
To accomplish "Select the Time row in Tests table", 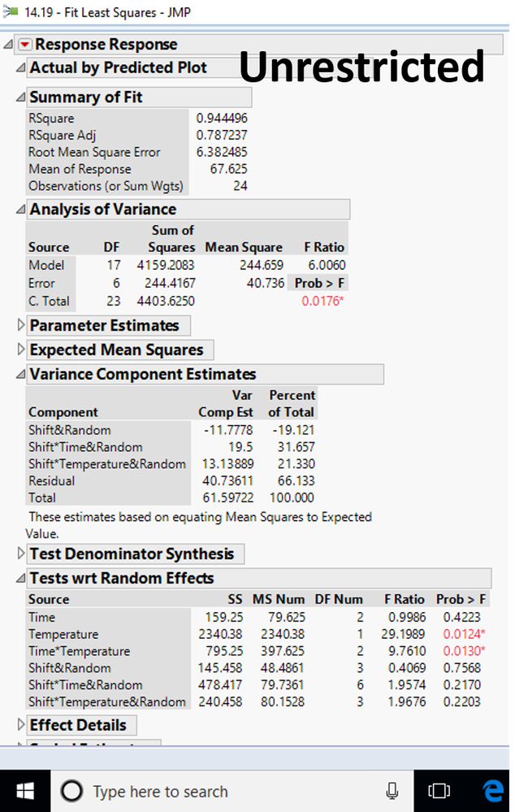I will pos(257,617).
